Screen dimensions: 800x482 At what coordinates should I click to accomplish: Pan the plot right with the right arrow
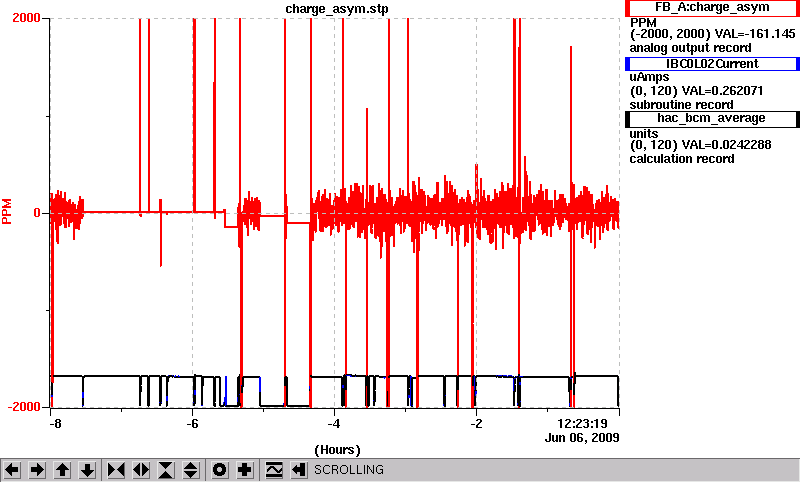(37, 470)
